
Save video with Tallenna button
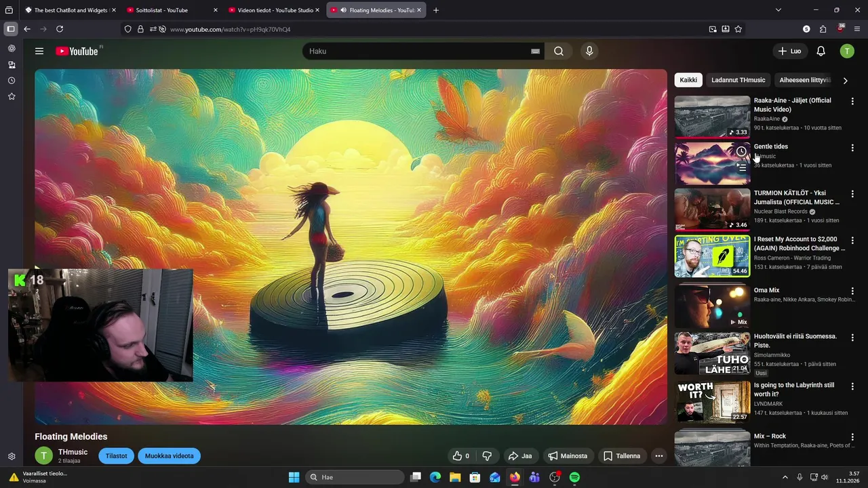[x=622, y=456]
